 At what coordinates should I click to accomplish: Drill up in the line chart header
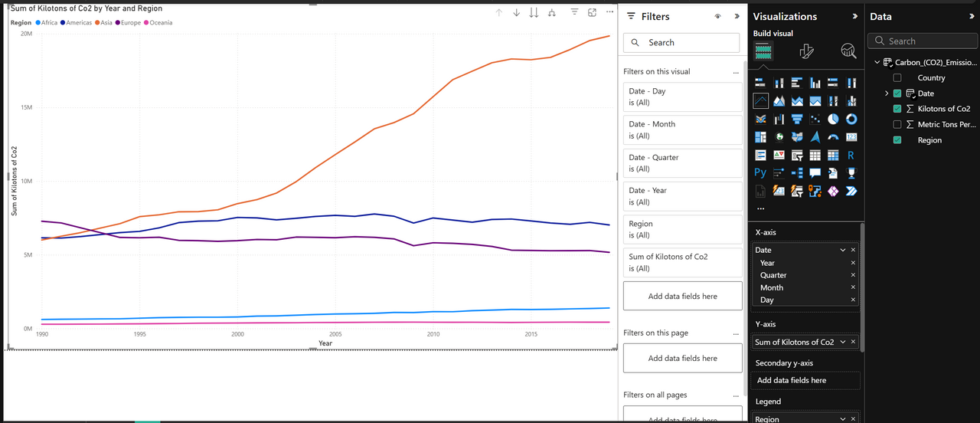point(499,13)
